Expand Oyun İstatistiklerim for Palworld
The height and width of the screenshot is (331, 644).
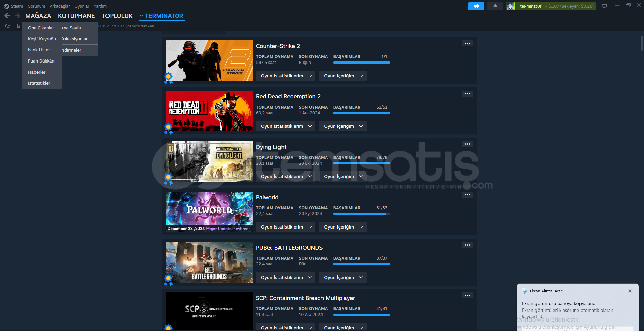click(286, 227)
